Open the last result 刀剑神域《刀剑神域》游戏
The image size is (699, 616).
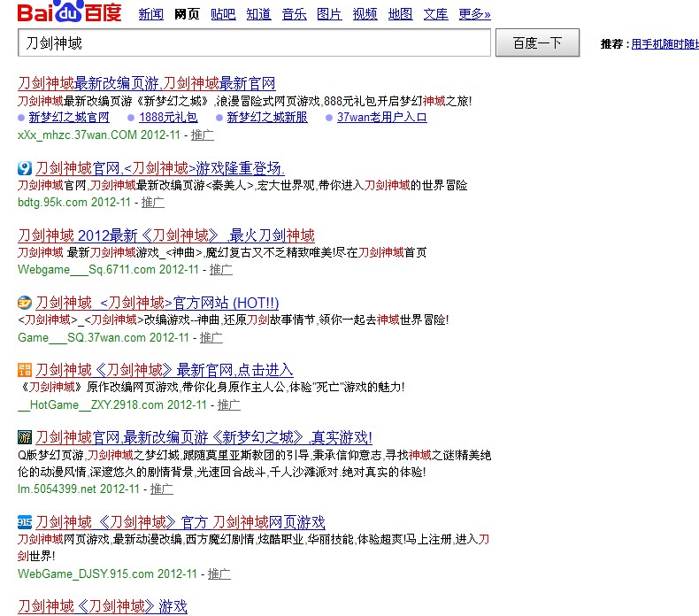[x=103, y=606]
